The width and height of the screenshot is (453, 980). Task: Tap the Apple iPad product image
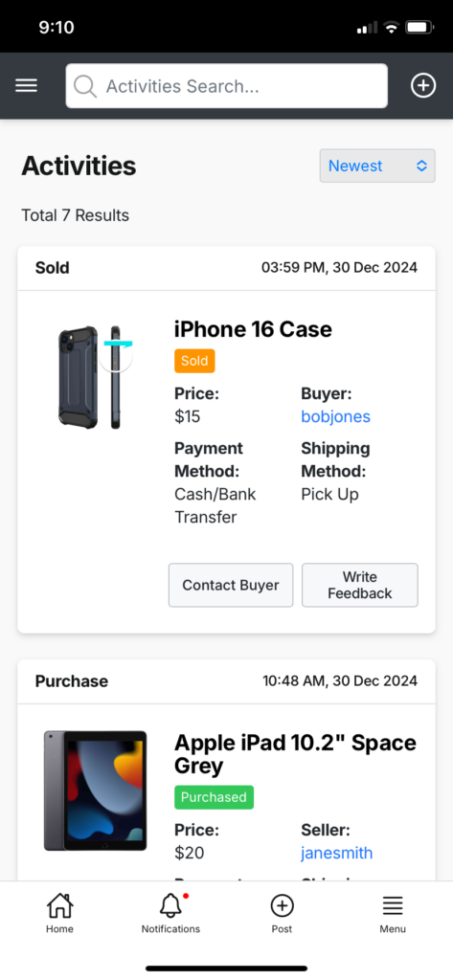point(95,791)
